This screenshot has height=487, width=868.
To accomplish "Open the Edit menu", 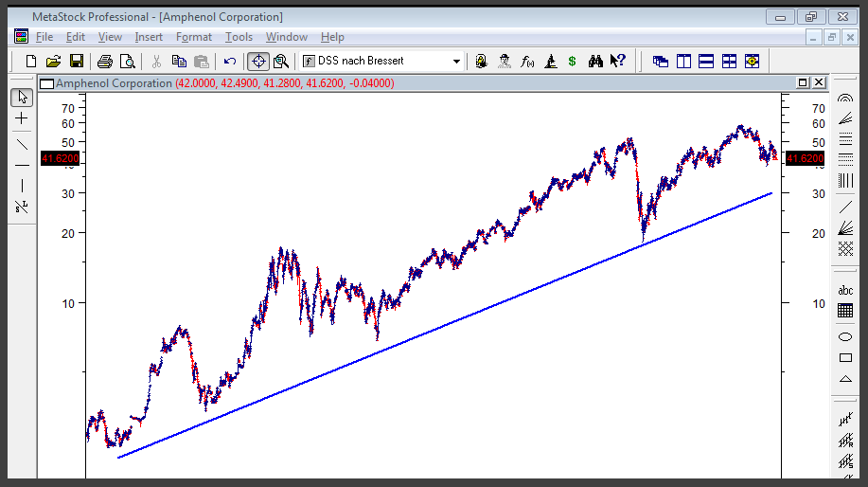I will [76, 37].
